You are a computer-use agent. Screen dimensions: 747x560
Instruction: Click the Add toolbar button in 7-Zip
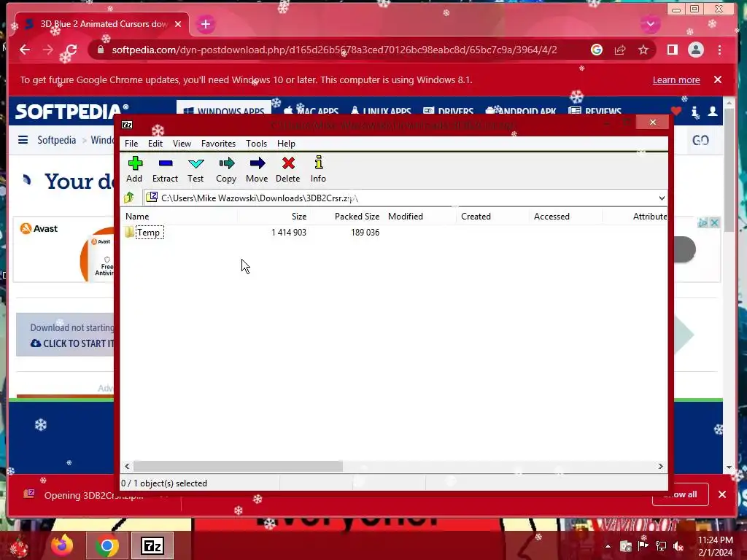tap(135, 169)
